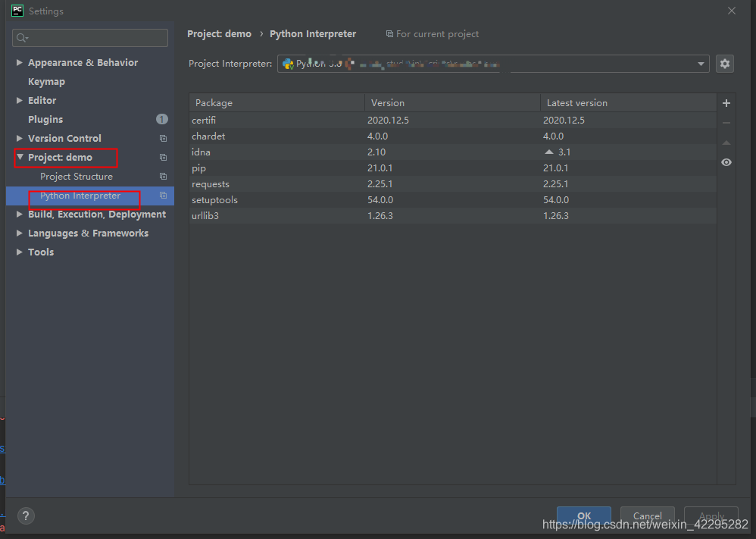The height and width of the screenshot is (539, 756).
Task: Click the Apply button
Action: click(711, 515)
